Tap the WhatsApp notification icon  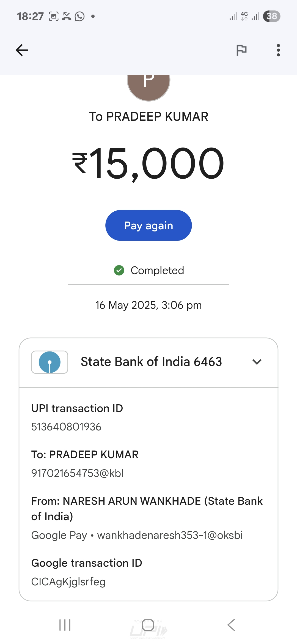coord(80,17)
